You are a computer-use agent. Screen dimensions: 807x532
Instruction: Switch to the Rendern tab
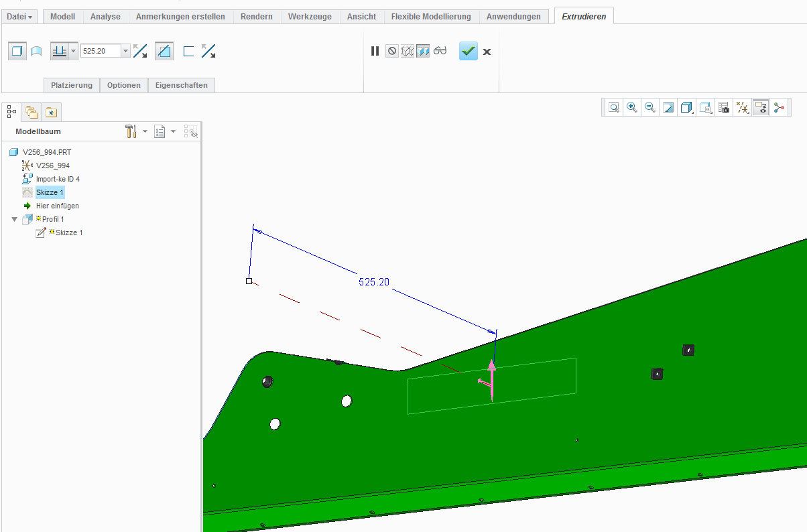257,17
